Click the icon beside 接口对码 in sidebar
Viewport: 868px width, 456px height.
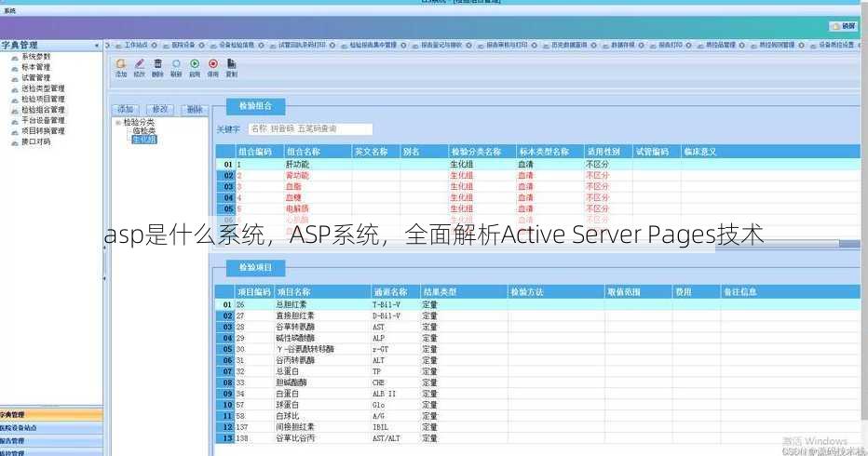coord(15,142)
